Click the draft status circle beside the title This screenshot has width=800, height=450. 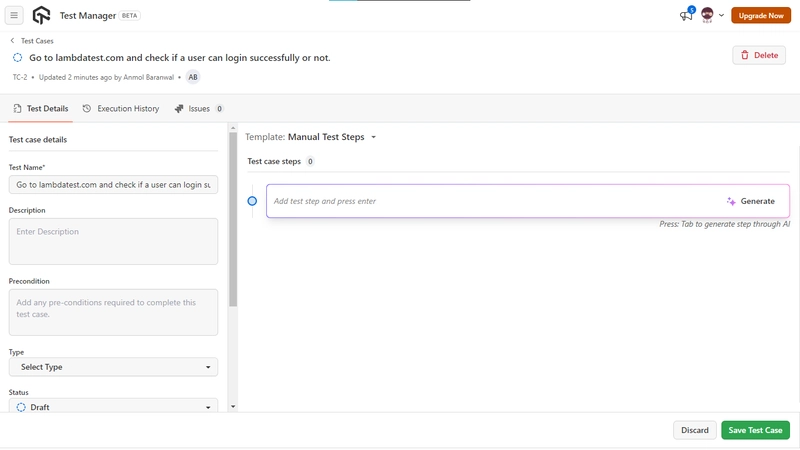tap(18, 58)
